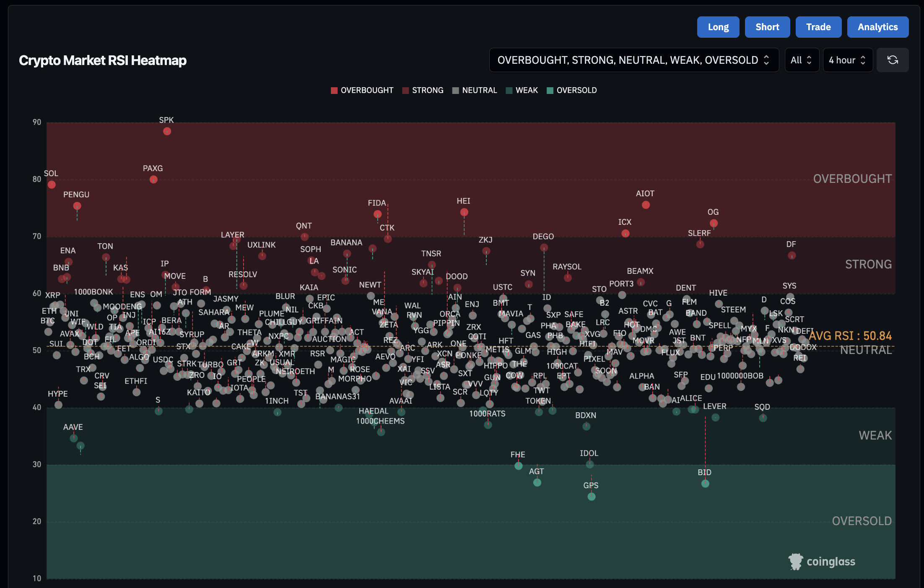Click the DF data point
This screenshot has height=588, width=924.
792,255
